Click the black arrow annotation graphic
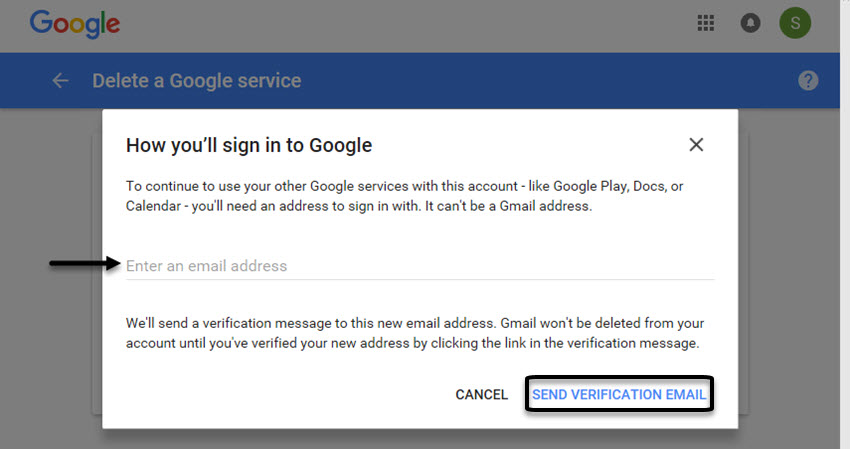The image size is (850, 449). point(85,264)
